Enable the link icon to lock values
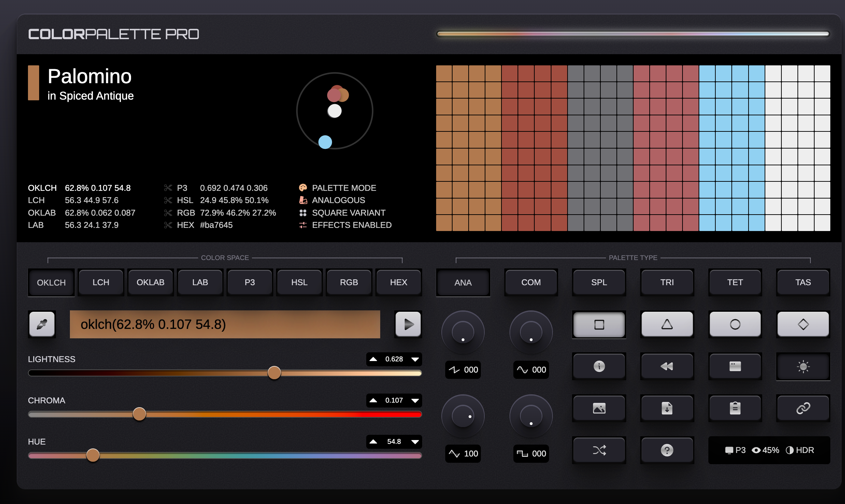The height and width of the screenshot is (504, 845). click(x=802, y=408)
